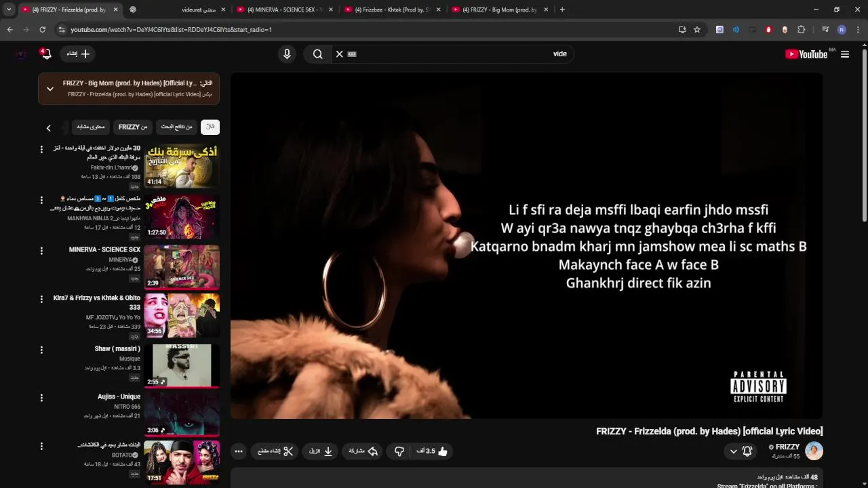
Task: Open the MINERVA - SCIENCE SEX thumbnail
Action: pyautogui.click(x=182, y=266)
